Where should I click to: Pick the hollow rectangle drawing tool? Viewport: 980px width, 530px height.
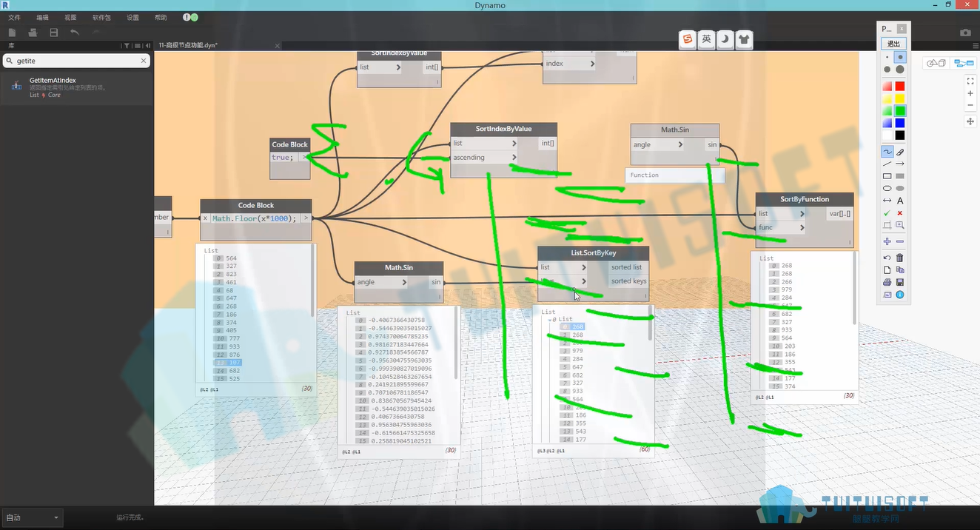point(887,176)
